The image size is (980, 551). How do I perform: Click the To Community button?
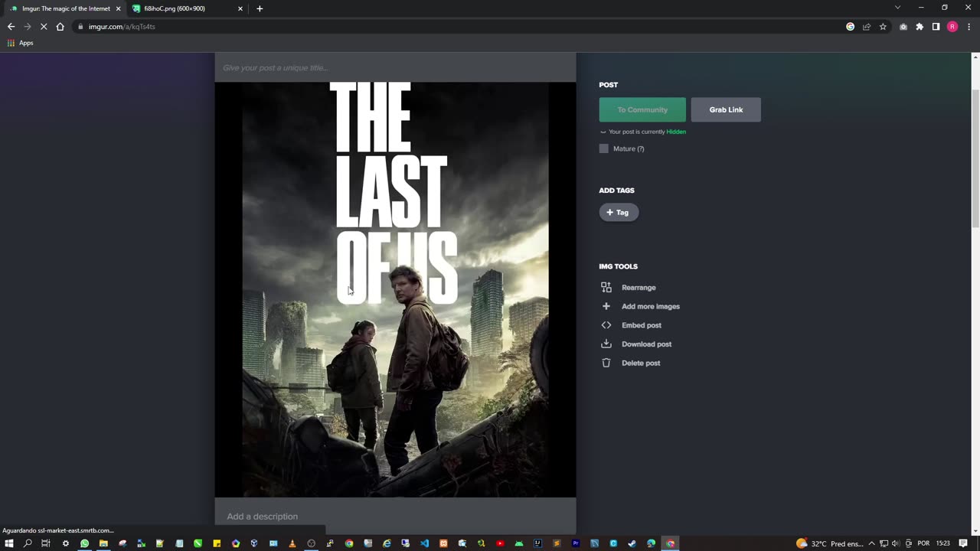coord(642,109)
